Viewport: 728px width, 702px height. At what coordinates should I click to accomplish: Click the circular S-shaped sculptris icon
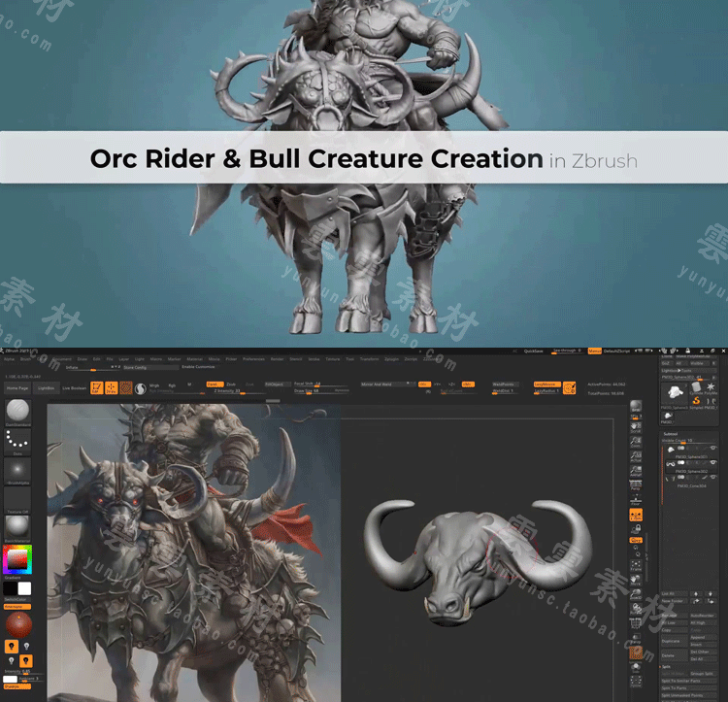pyautogui.click(x=140, y=388)
